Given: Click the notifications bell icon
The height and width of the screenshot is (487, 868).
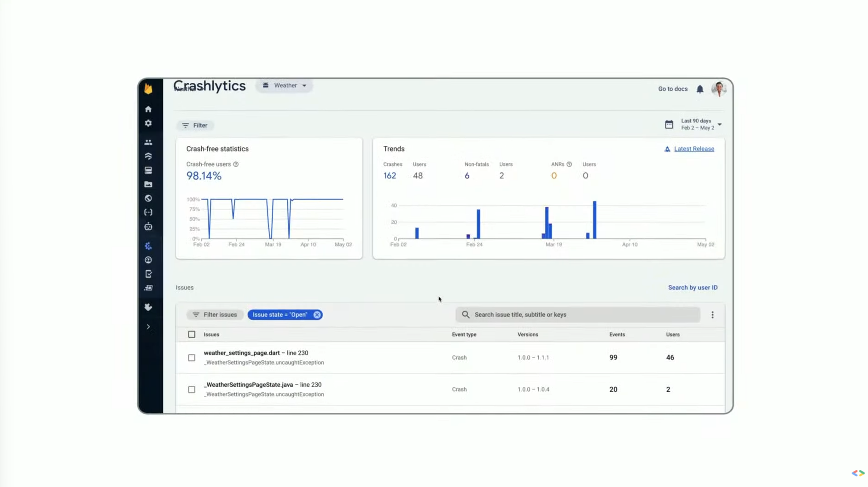Looking at the screenshot, I should [x=699, y=89].
